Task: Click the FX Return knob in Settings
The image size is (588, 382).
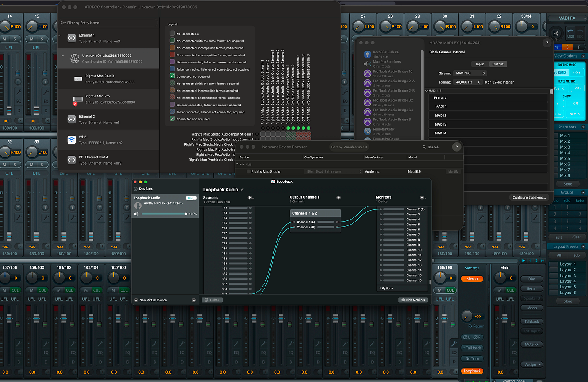Action: tap(467, 315)
